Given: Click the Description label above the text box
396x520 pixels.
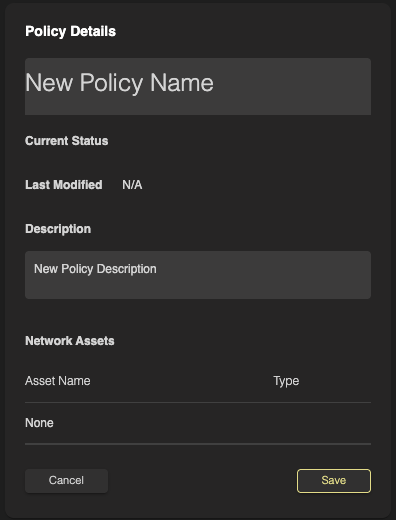Looking at the screenshot, I should click(58, 229).
